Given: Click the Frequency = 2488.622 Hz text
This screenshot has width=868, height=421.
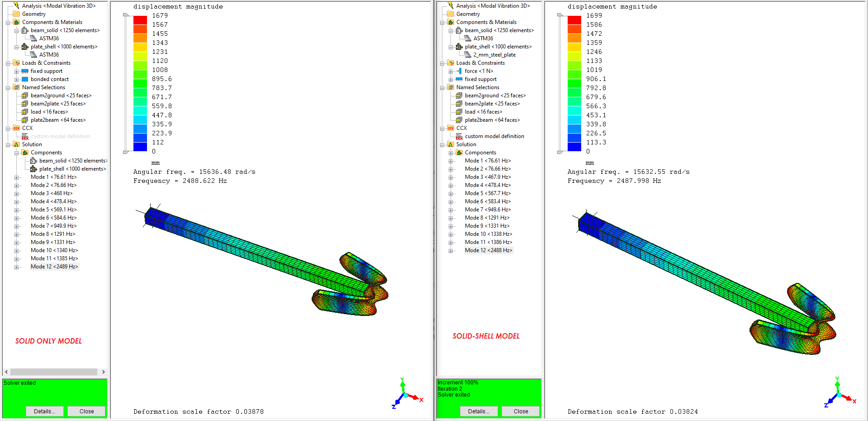Looking at the screenshot, I should (x=180, y=181).
